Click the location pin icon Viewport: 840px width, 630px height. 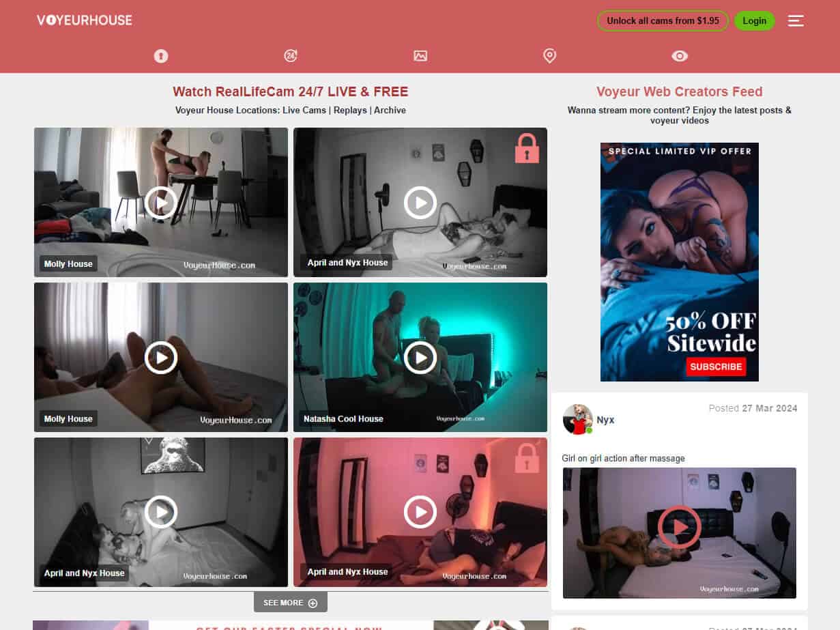click(550, 56)
